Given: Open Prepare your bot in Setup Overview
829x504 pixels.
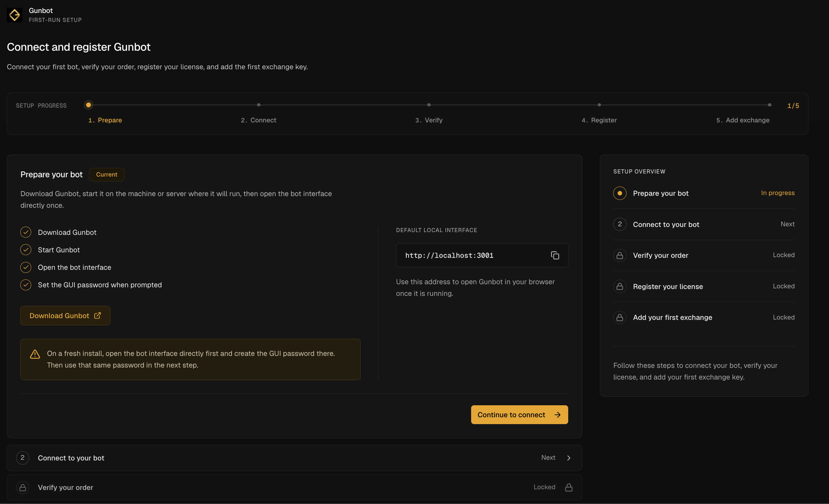Looking at the screenshot, I should [704, 193].
